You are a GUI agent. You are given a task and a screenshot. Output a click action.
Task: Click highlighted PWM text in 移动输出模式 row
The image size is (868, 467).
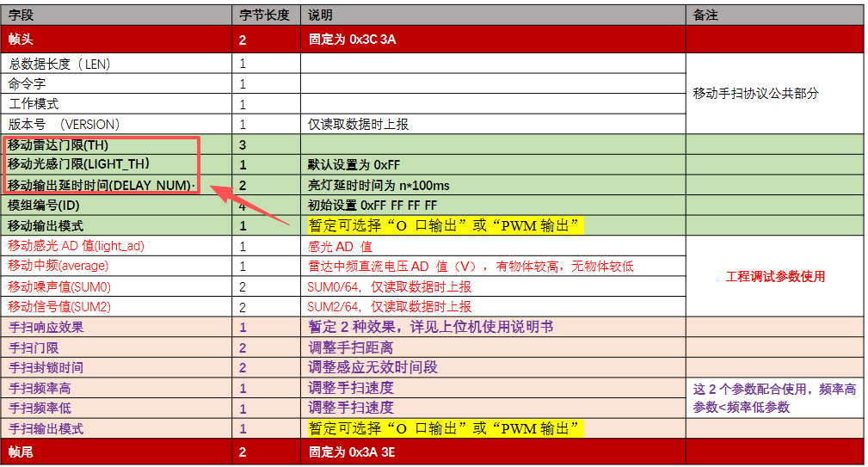(x=446, y=225)
